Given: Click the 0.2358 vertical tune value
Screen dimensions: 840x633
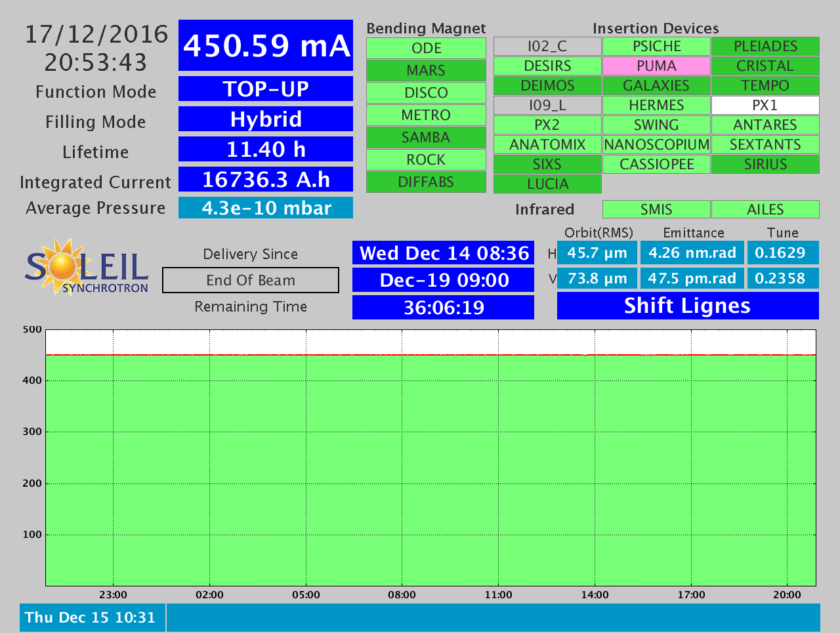Looking at the screenshot, I should (x=783, y=278).
